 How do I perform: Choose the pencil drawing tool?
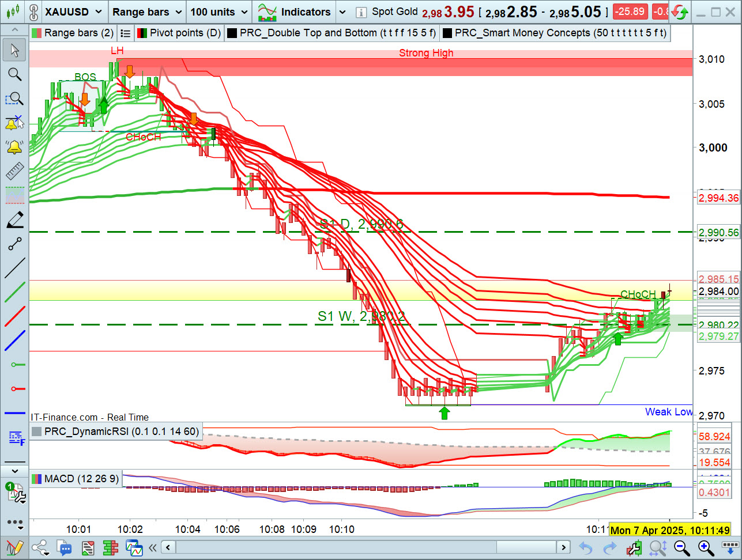(x=14, y=220)
